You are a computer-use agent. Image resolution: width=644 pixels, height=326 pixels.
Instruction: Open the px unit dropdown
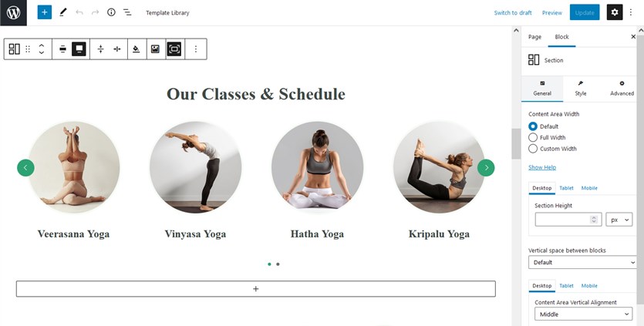[x=619, y=220]
